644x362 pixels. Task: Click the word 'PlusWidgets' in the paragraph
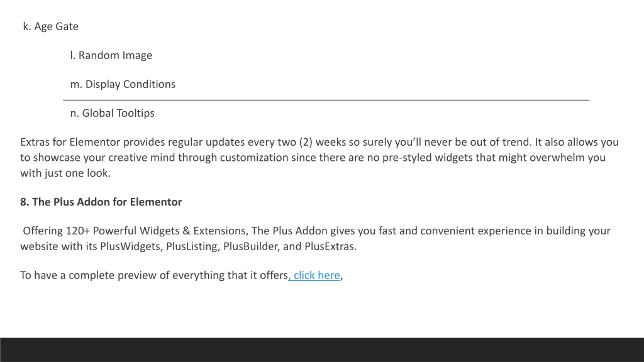(130, 246)
